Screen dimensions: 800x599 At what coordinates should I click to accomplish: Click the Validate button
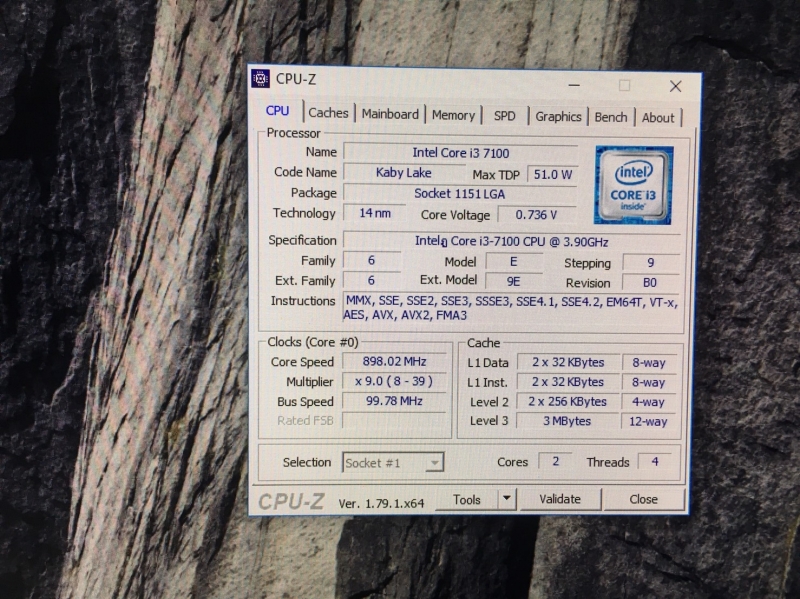(x=560, y=499)
